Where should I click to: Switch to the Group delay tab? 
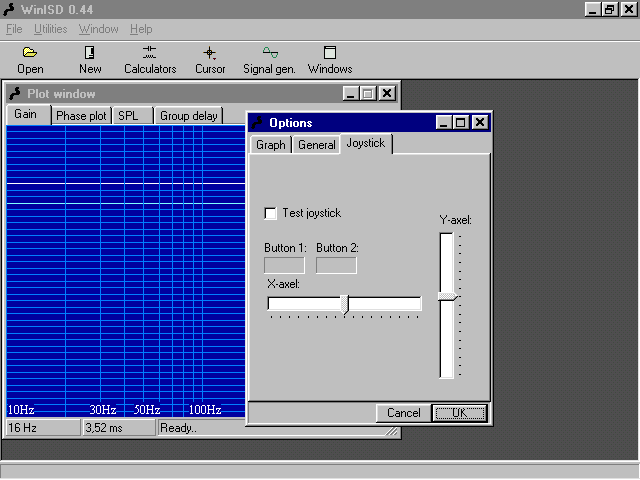(x=189, y=116)
